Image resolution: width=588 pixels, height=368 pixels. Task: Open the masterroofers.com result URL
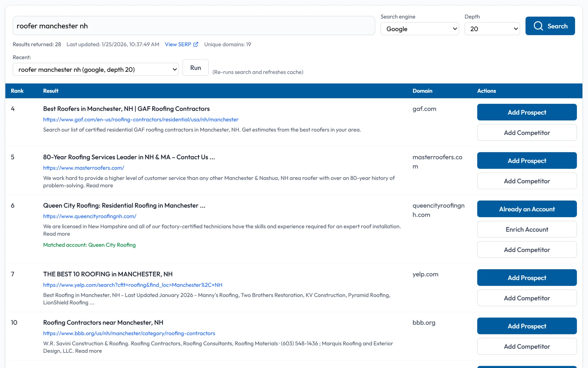pos(84,168)
